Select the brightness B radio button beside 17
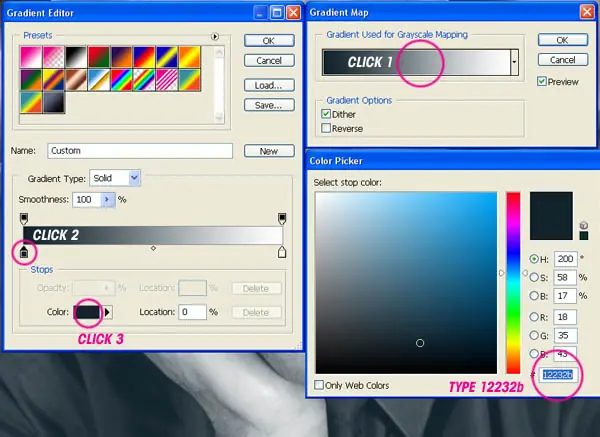This screenshot has height=437, width=600. [x=534, y=295]
